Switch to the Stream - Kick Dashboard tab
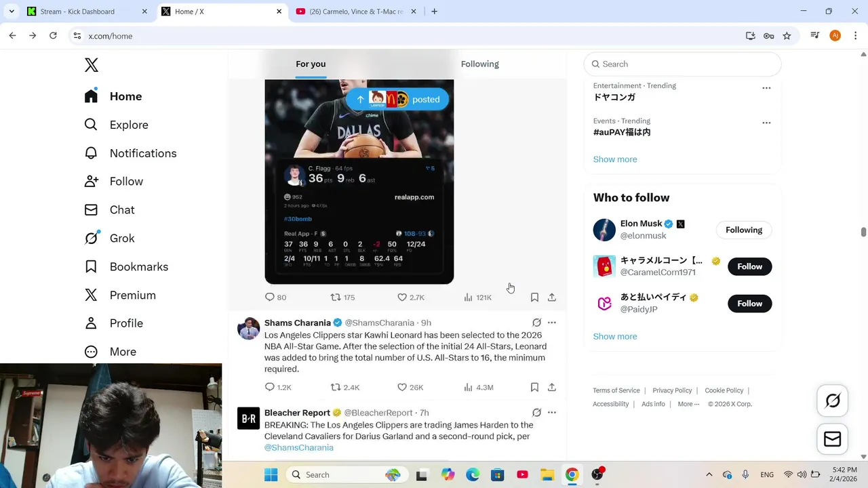Image resolution: width=868 pixels, height=488 pixels. pos(87,12)
